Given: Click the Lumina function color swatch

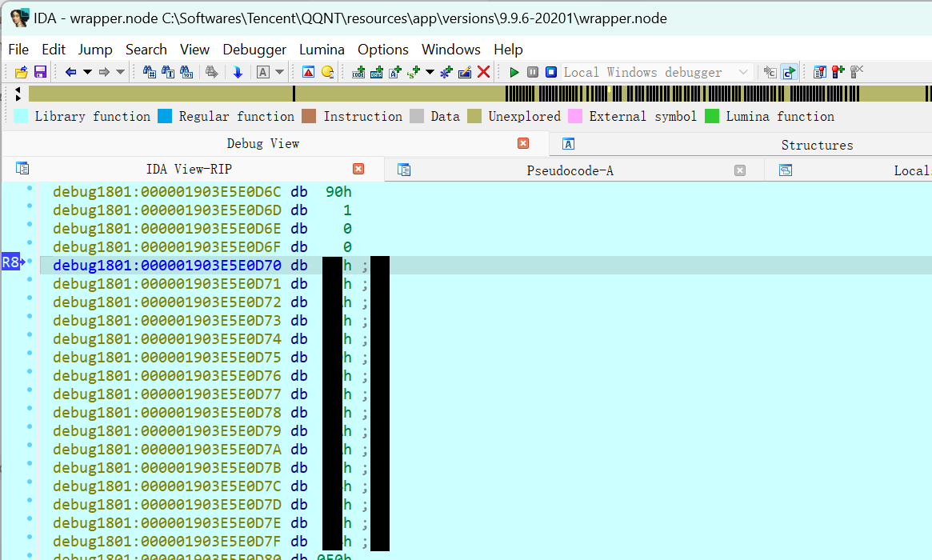Looking at the screenshot, I should (712, 117).
